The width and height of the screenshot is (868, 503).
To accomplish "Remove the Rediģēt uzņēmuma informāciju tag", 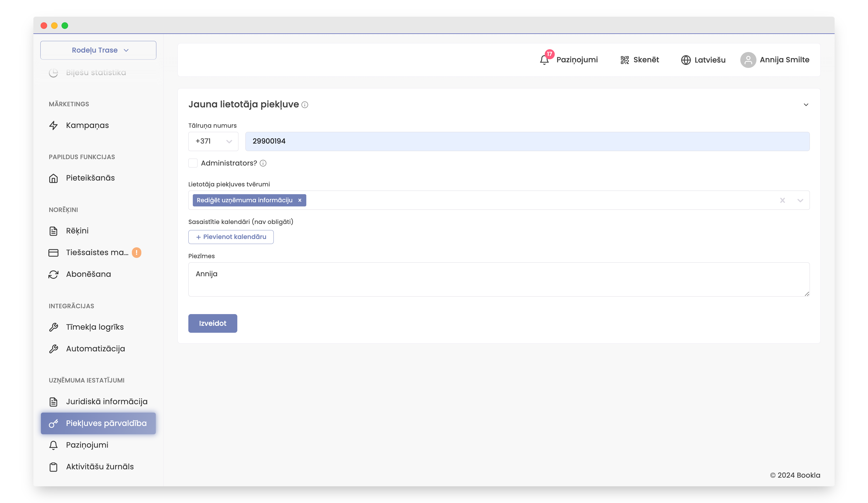I will coord(300,200).
